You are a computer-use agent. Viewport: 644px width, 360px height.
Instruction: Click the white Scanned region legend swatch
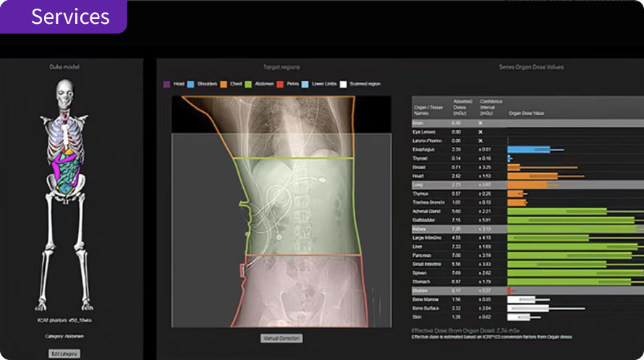coord(343,84)
